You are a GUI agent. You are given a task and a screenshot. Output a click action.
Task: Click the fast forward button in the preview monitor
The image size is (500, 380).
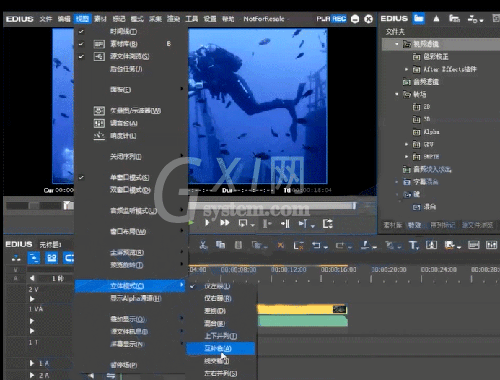(225, 223)
